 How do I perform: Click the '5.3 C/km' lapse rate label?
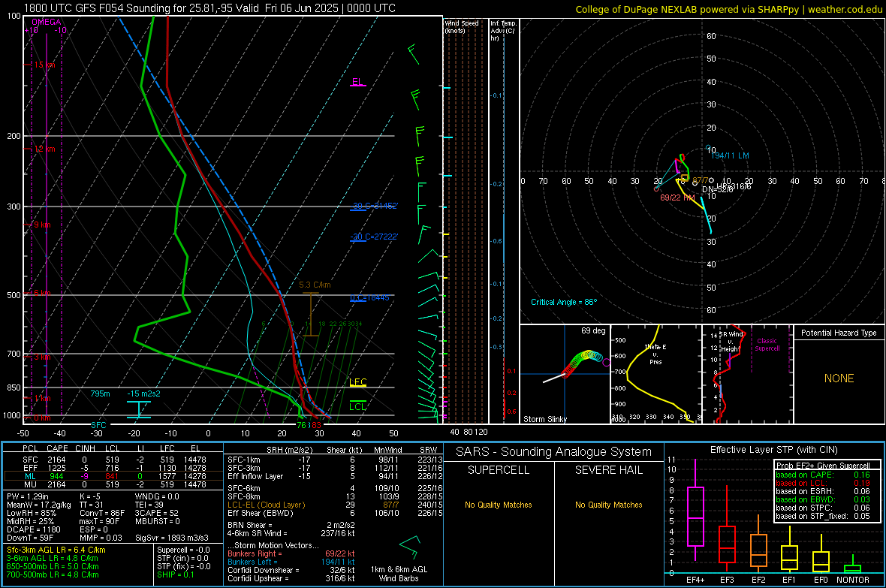pyautogui.click(x=315, y=285)
